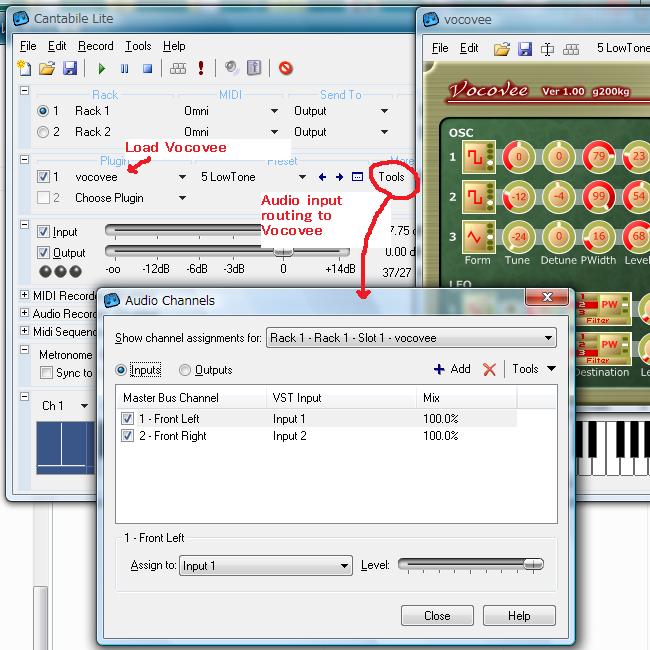Click the Close button in Audio Channels dialog
650x650 pixels.
437,616
